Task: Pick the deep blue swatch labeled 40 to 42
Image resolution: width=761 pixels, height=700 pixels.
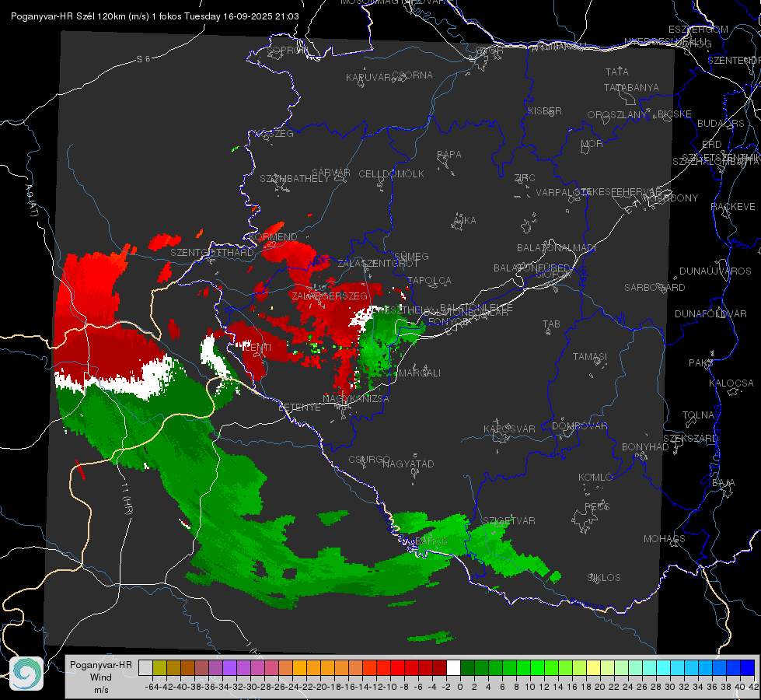Action: pyautogui.click(x=748, y=667)
